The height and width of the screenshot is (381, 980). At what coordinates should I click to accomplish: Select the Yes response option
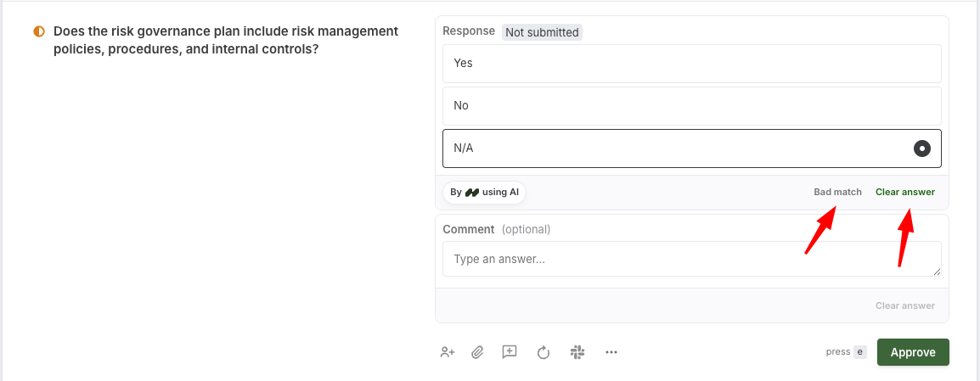[x=692, y=63]
